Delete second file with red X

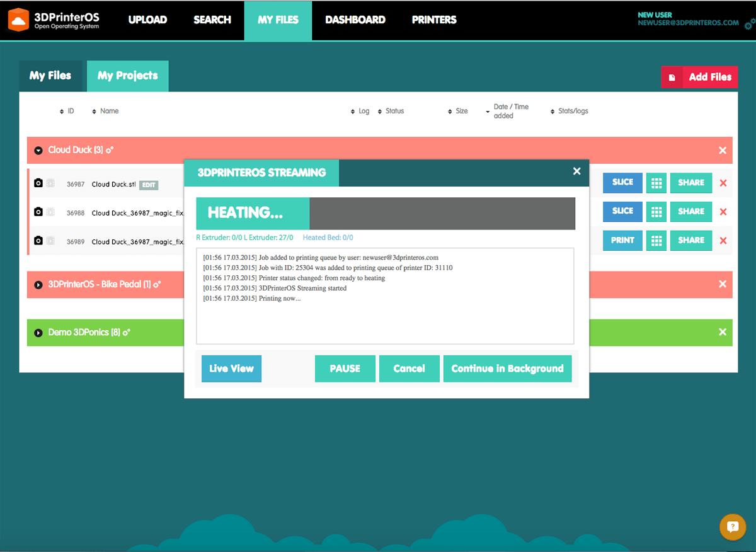tap(723, 212)
